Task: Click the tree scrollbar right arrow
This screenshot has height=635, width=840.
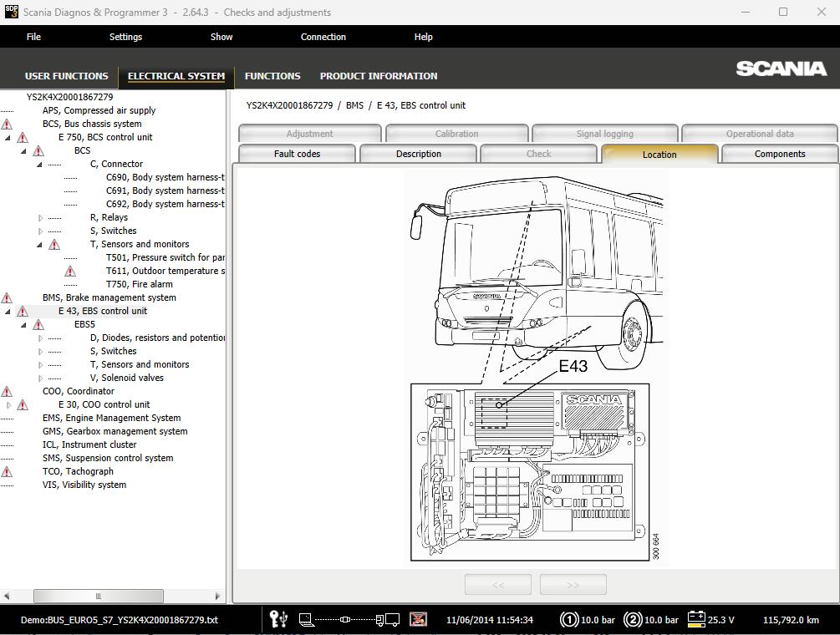Action: (x=217, y=596)
